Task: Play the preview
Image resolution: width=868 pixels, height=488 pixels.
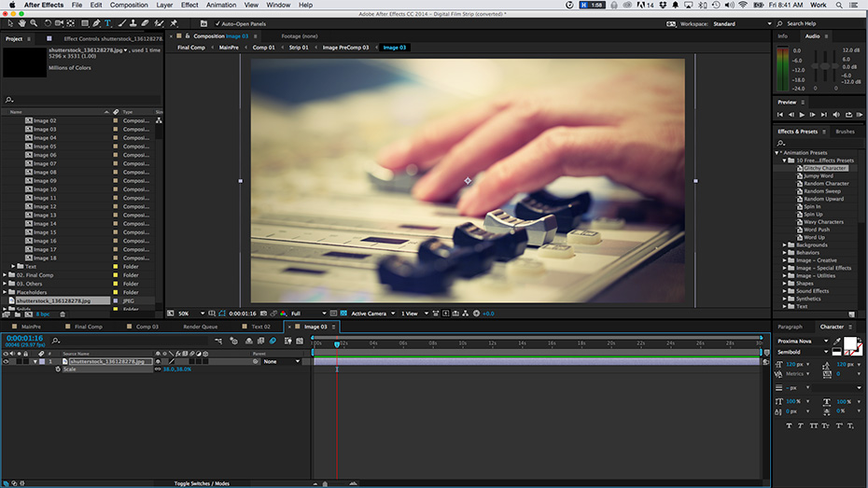Action: coord(802,115)
